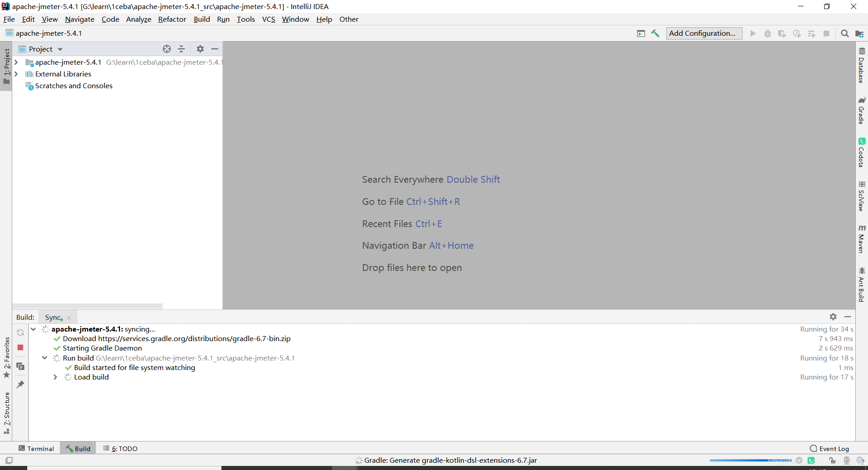
Task: Open the Other menu
Action: 349,19
